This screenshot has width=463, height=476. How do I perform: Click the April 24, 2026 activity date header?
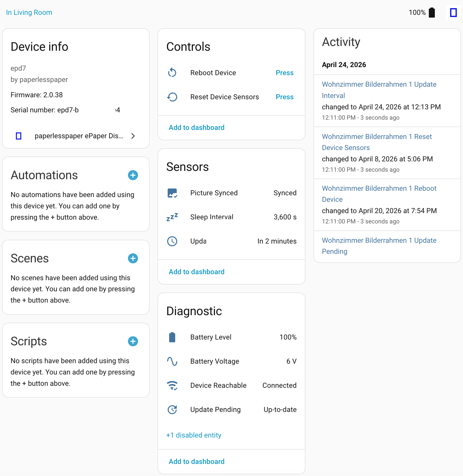pyautogui.click(x=344, y=65)
